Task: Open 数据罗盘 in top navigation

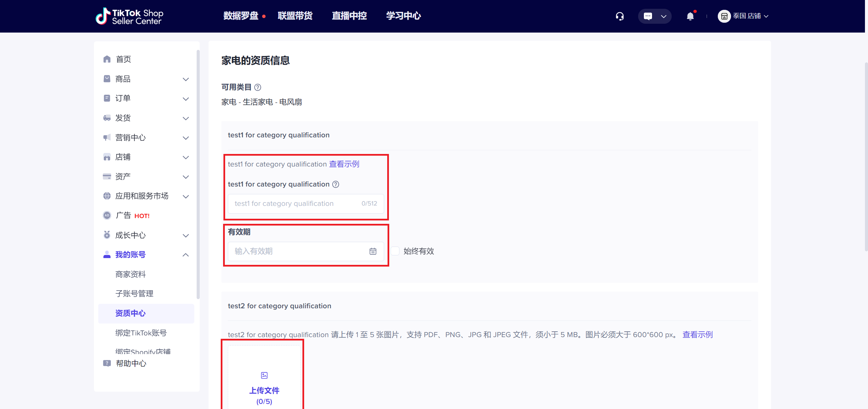Action: coord(241,16)
